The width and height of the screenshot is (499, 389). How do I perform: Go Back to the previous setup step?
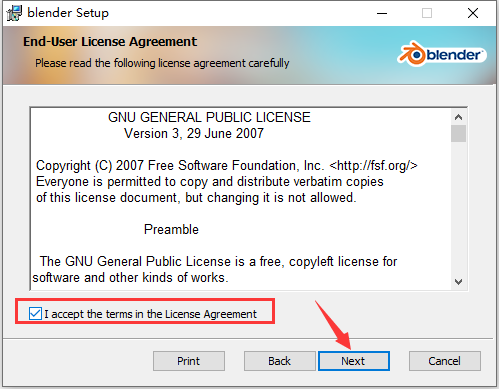pyautogui.click(x=279, y=361)
